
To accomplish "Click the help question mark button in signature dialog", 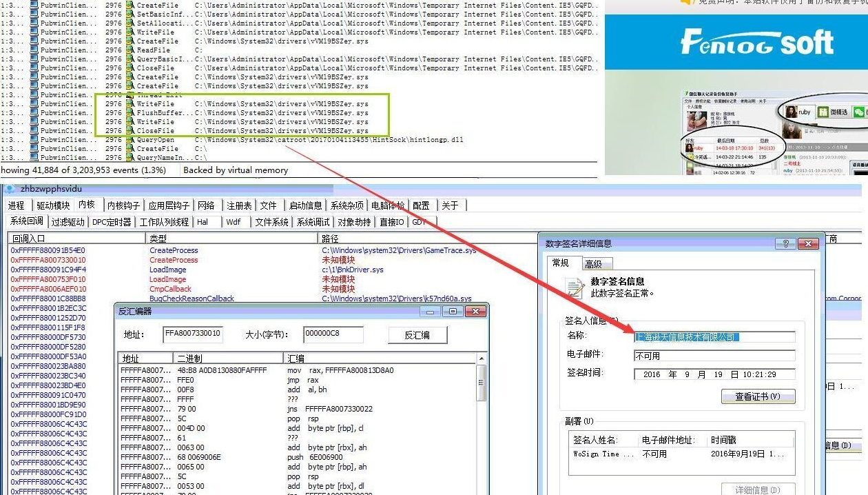I will [x=785, y=243].
